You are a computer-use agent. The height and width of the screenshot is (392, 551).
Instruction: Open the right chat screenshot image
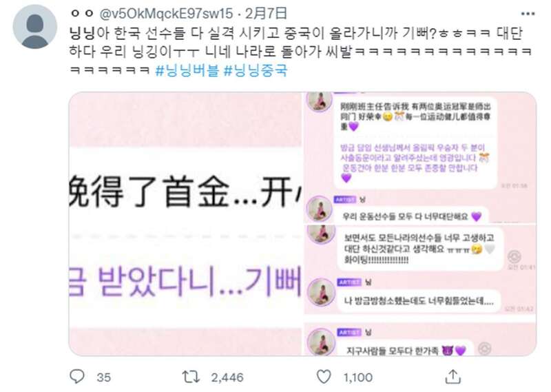coord(420,224)
